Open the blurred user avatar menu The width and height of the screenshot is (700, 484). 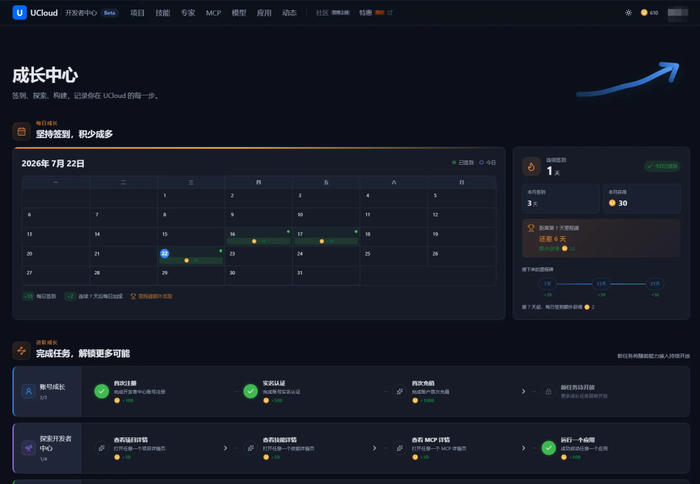click(677, 13)
